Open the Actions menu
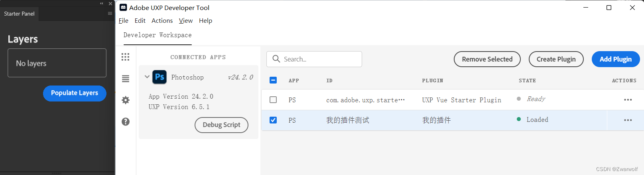The width and height of the screenshot is (644, 175). pyautogui.click(x=162, y=20)
